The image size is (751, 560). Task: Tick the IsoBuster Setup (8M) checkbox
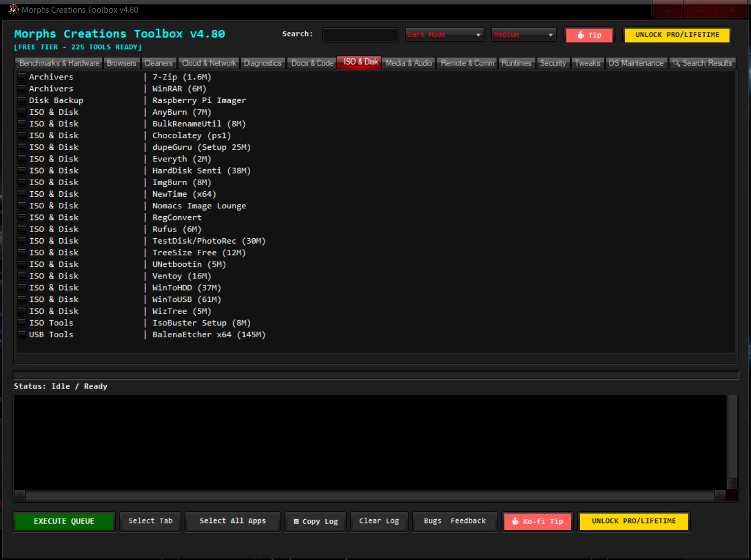pyautogui.click(x=22, y=322)
